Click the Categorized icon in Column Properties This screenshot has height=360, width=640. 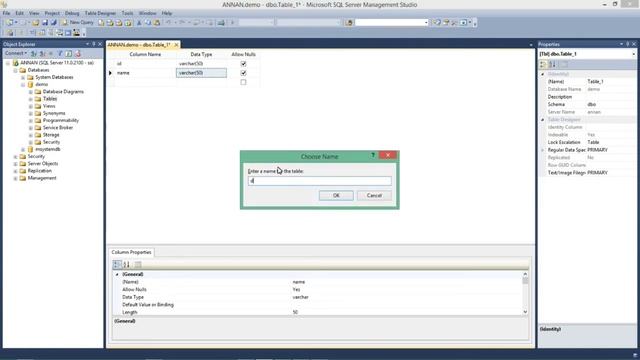point(117,264)
